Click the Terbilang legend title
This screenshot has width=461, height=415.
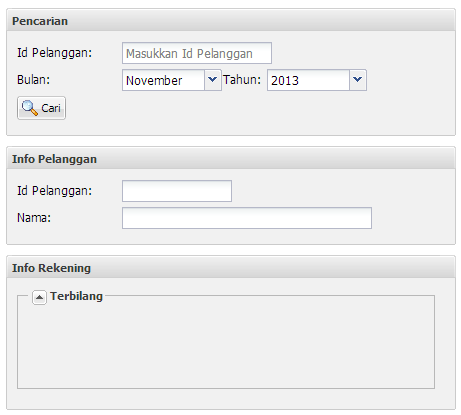(x=76, y=296)
